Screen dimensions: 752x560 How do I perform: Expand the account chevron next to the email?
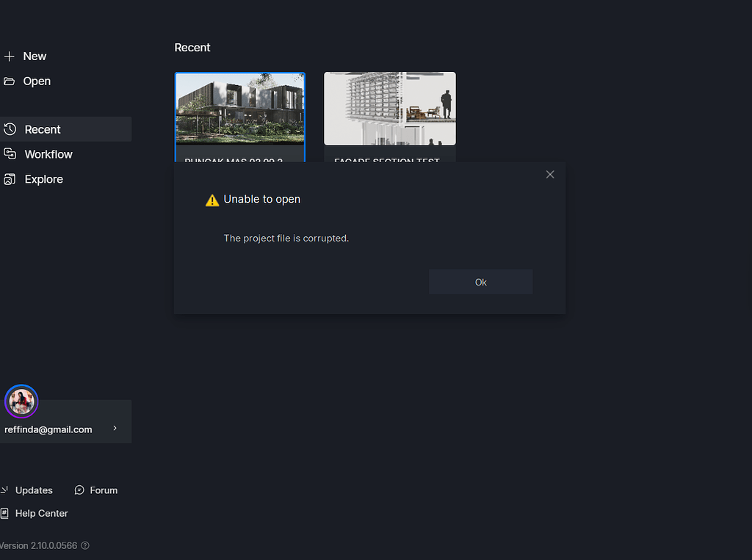114,428
